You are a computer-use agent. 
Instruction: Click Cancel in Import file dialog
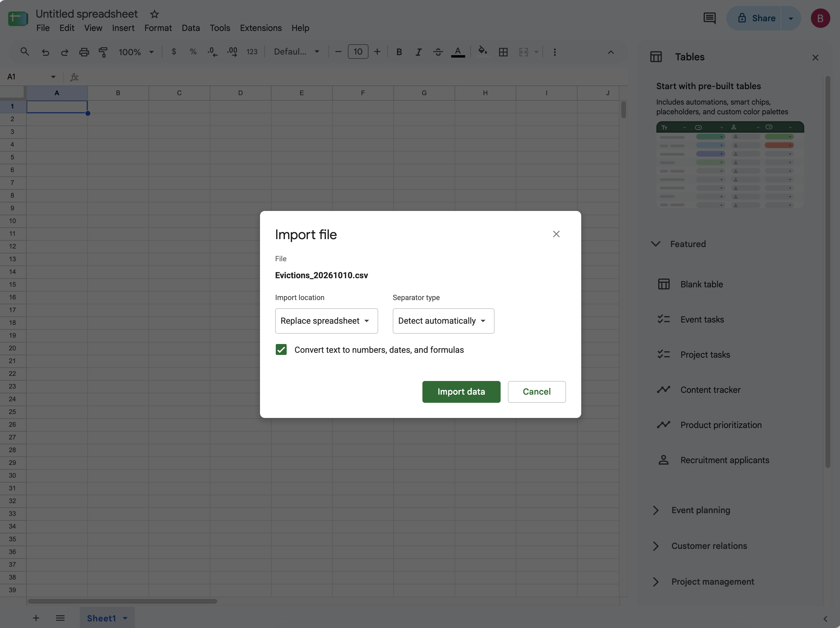click(x=537, y=392)
